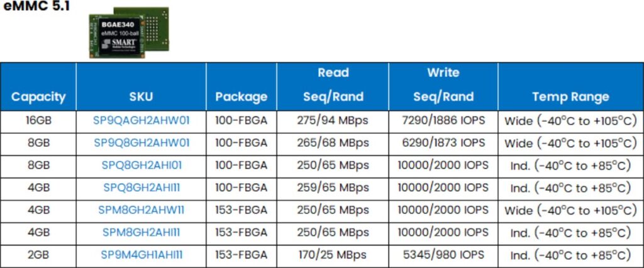
Task: Click the BGAE340 eMMC chip image
Action: click(129, 33)
